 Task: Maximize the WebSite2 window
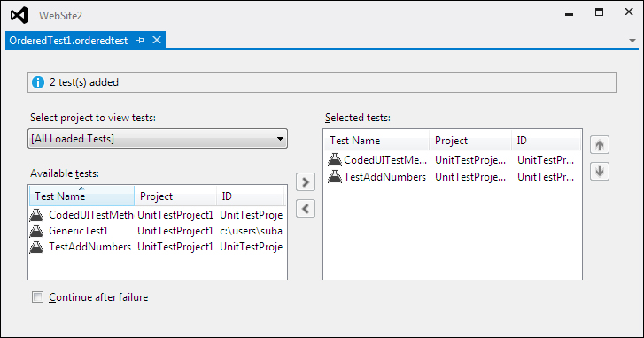(599, 12)
